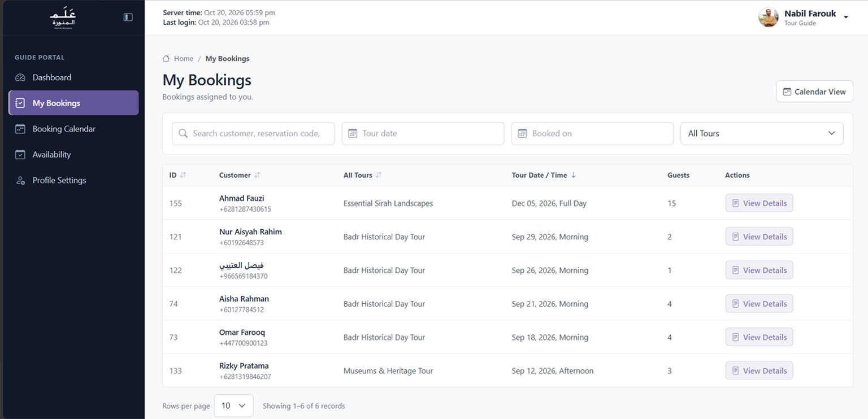Click the Guests column header

[x=678, y=175]
